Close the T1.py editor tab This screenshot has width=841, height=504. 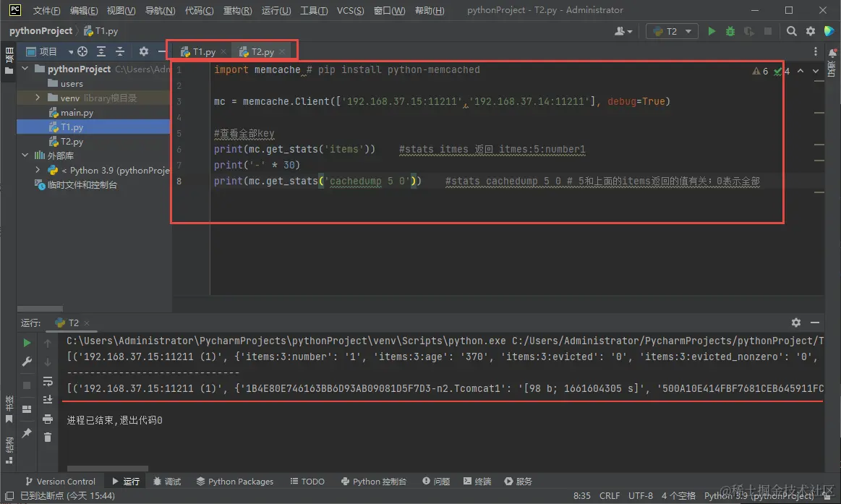pyautogui.click(x=223, y=52)
